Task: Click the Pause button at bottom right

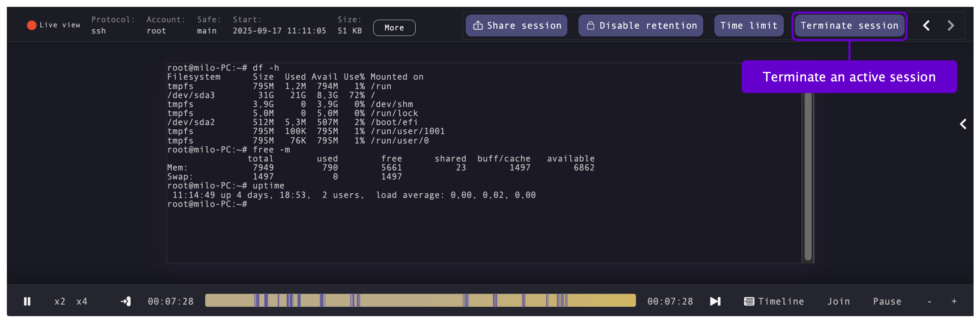Action: pos(887,302)
